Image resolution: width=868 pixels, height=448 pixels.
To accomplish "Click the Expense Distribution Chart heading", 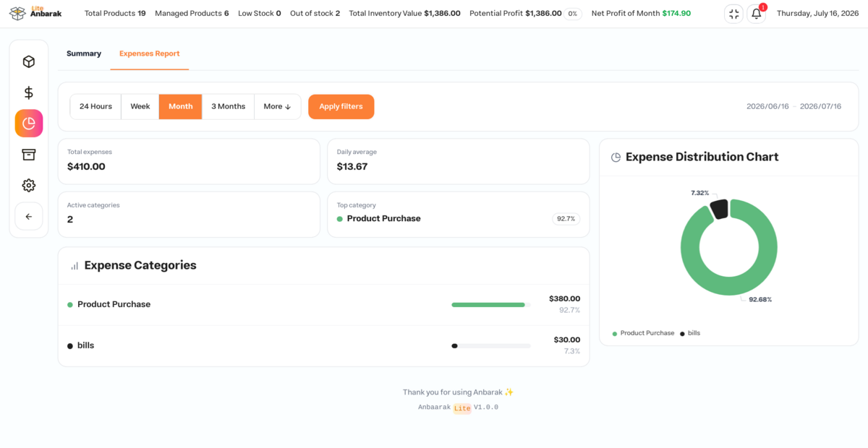I will (702, 158).
